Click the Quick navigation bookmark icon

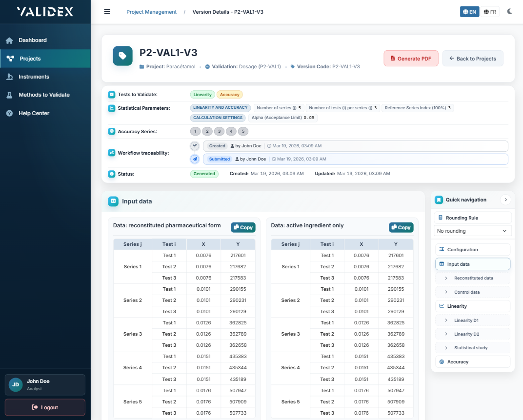point(439,200)
